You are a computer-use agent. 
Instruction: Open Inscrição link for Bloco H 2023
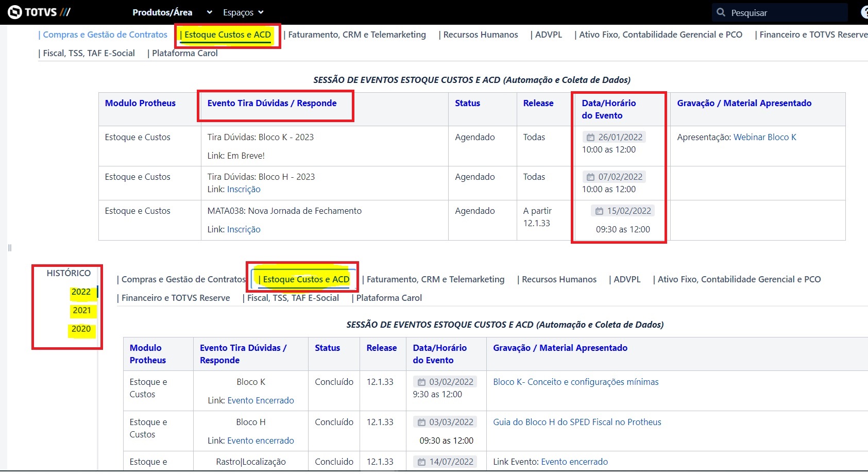tap(244, 189)
